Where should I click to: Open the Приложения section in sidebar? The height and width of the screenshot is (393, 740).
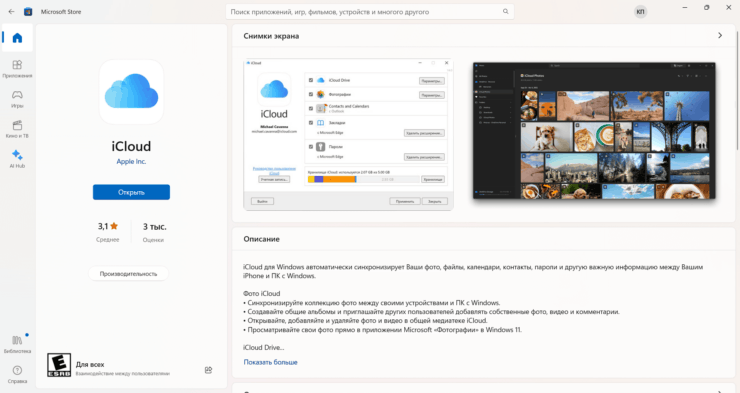click(x=17, y=68)
